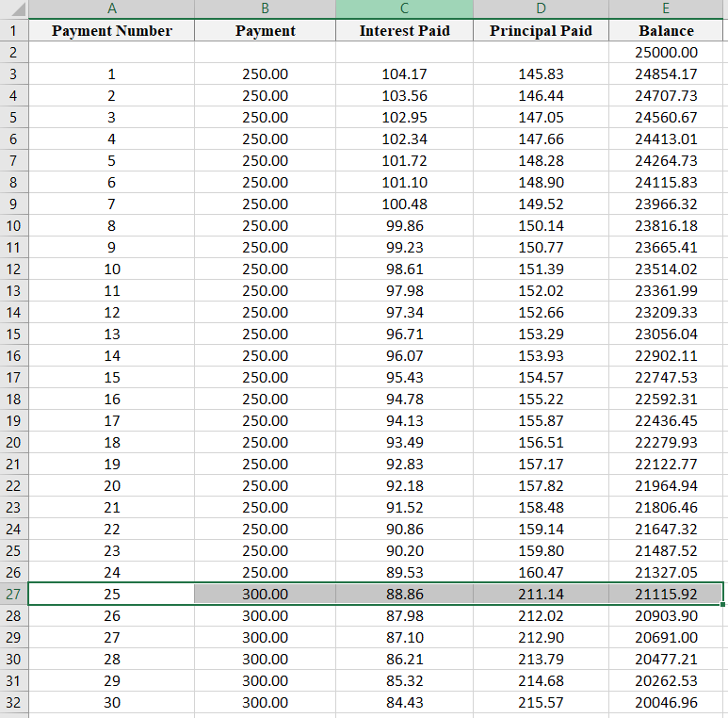Select column B header
This screenshot has width=728, height=718.
265,8
